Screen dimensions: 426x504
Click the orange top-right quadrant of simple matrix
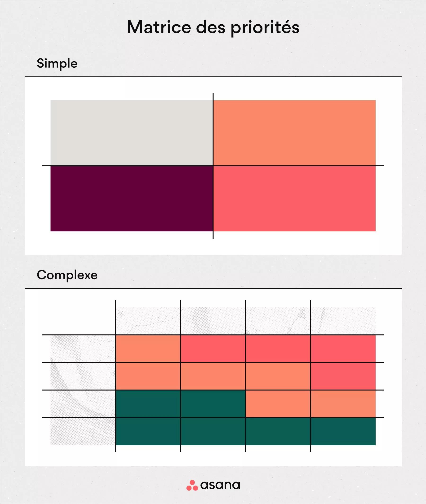pyautogui.click(x=294, y=133)
